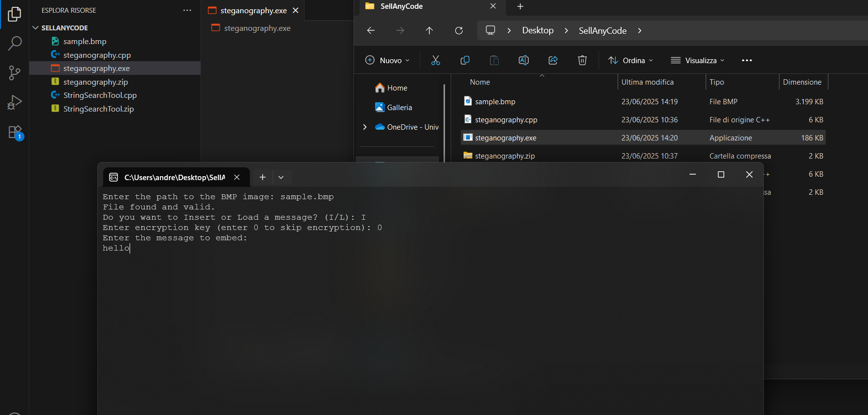Click the Share icon in File Explorer toolbar
This screenshot has height=415, width=868.
553,60
